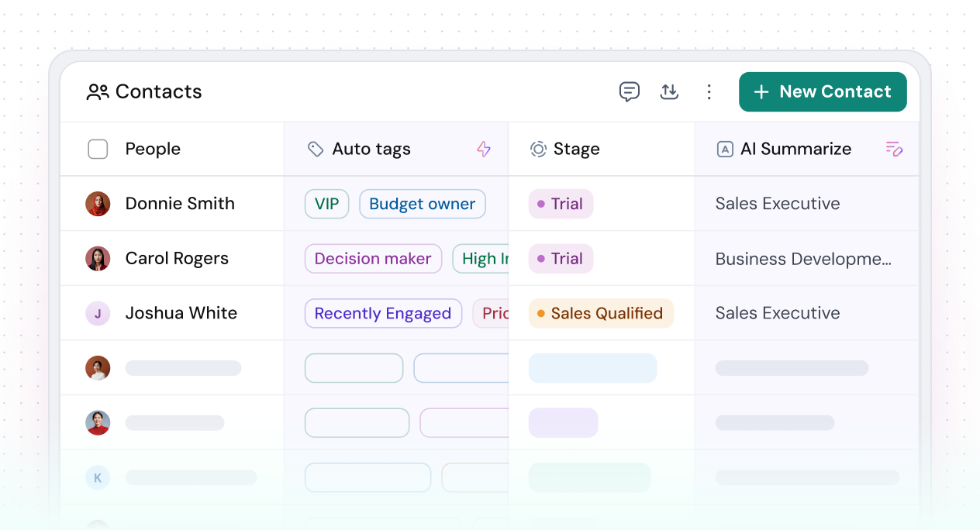Click the AI Summarize letter A icon
Screen dimensions: 980x530
tap(725, 149)
